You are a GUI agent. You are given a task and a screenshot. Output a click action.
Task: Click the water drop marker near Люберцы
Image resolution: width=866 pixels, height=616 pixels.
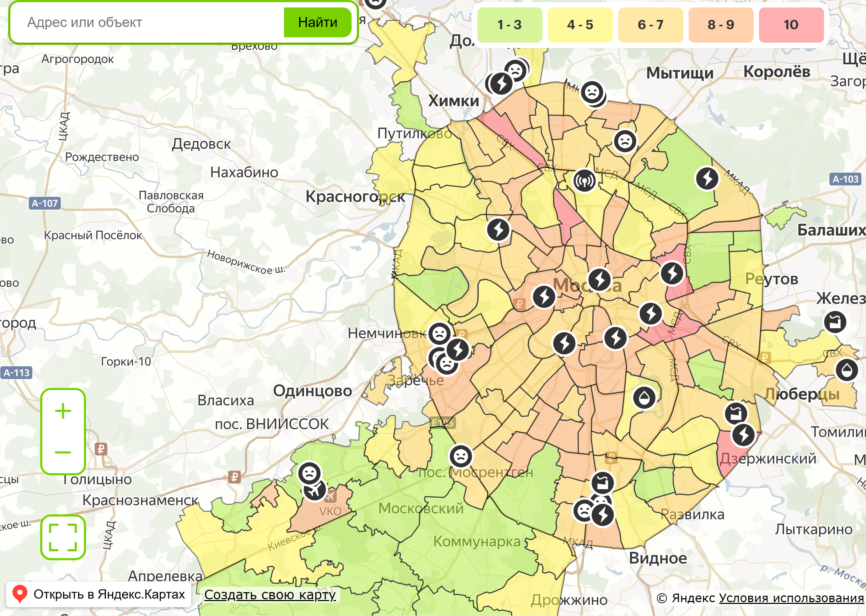[x=847, y=370]
